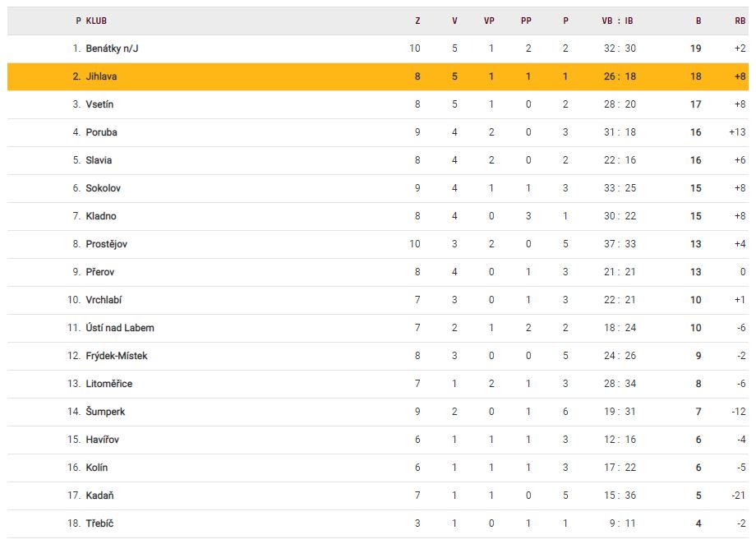756x544 pixels.
Task: Open the Benátky n/J club link
Action: 113,48
